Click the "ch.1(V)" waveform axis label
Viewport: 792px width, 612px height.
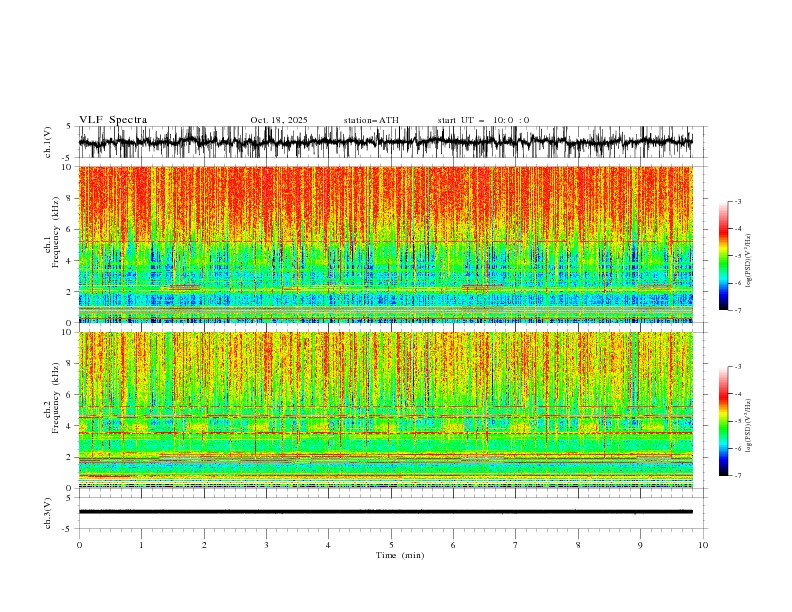48,142
